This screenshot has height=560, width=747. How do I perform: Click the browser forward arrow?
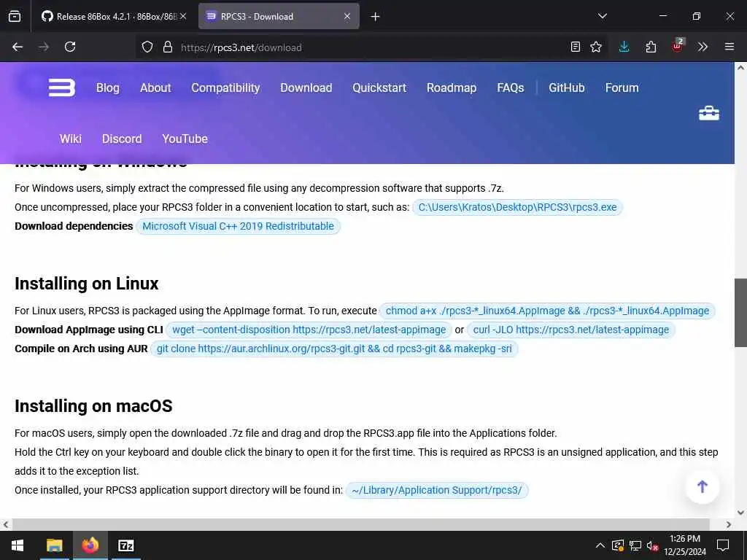tap(44, 47)
